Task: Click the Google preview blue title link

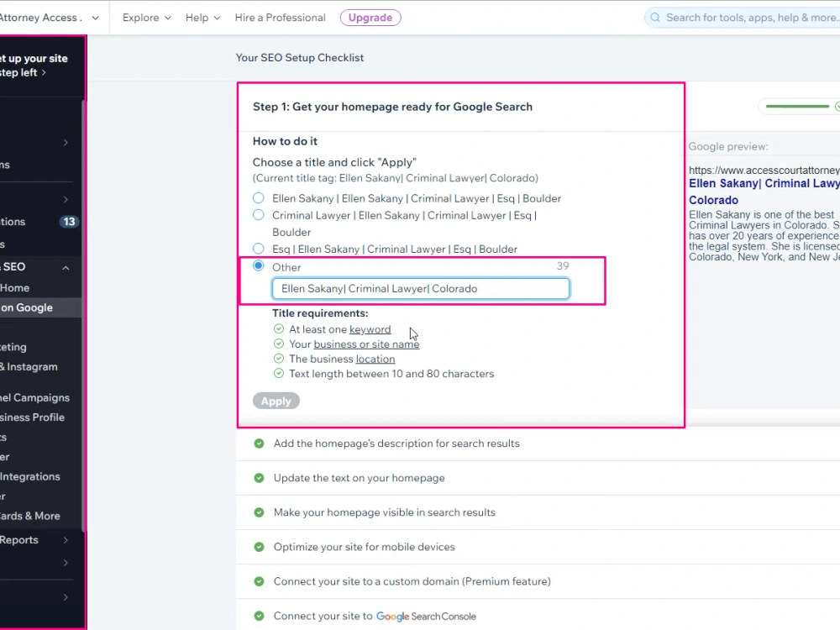Action: click(x=764, y=192)
